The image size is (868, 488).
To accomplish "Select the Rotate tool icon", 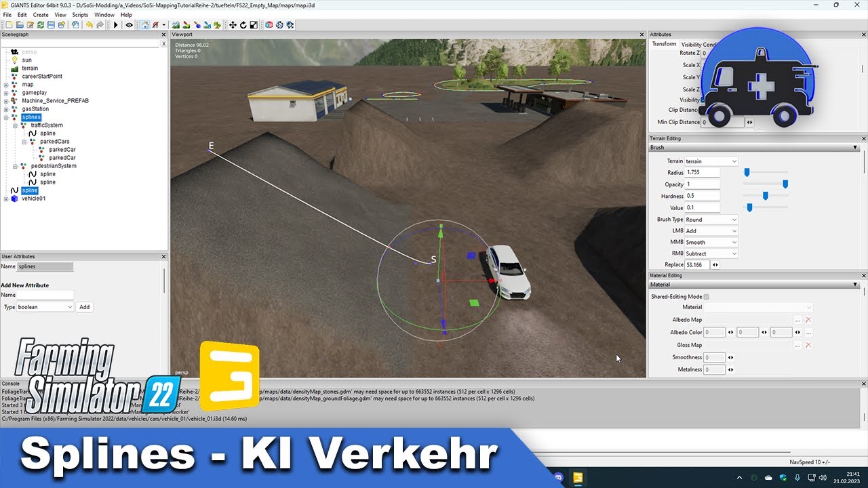I will [243, 25].
